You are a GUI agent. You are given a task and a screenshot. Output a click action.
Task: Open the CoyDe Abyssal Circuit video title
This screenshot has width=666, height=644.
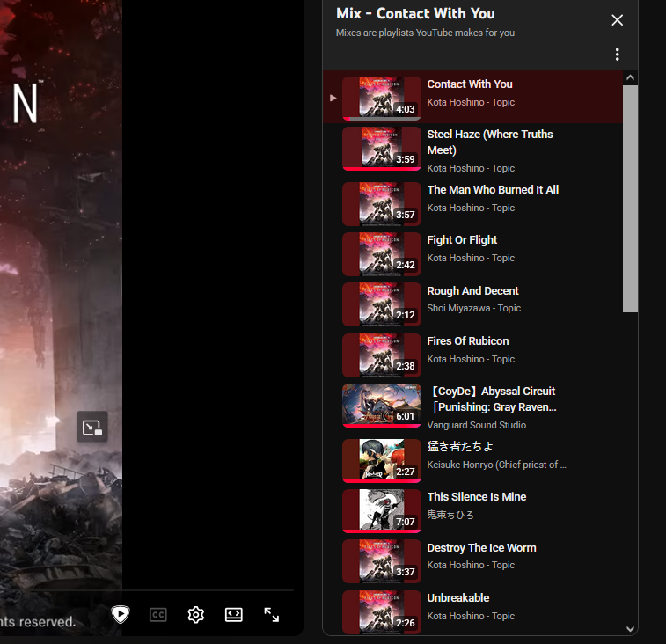pos(493,399)
